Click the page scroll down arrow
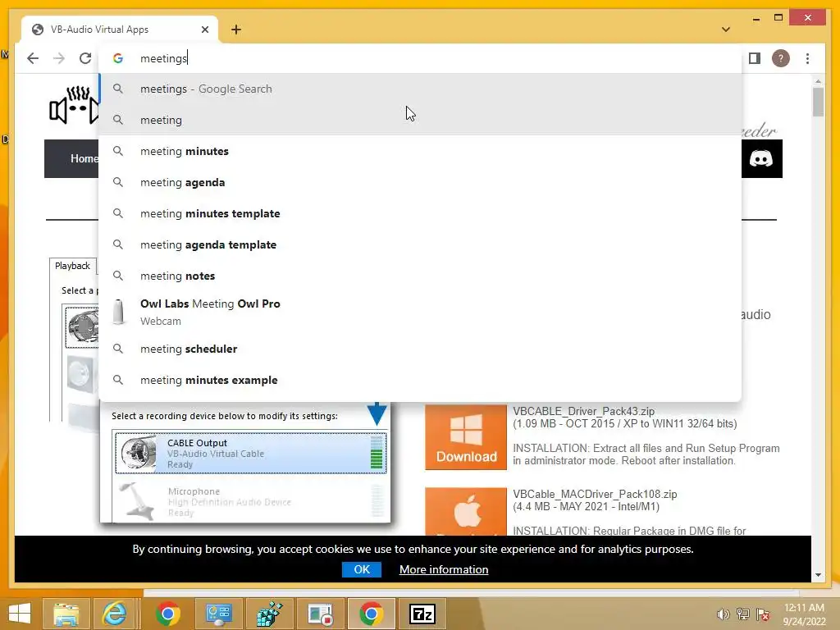Image resolution: width=840 pixels, height=630 pixels. point(818,575)
